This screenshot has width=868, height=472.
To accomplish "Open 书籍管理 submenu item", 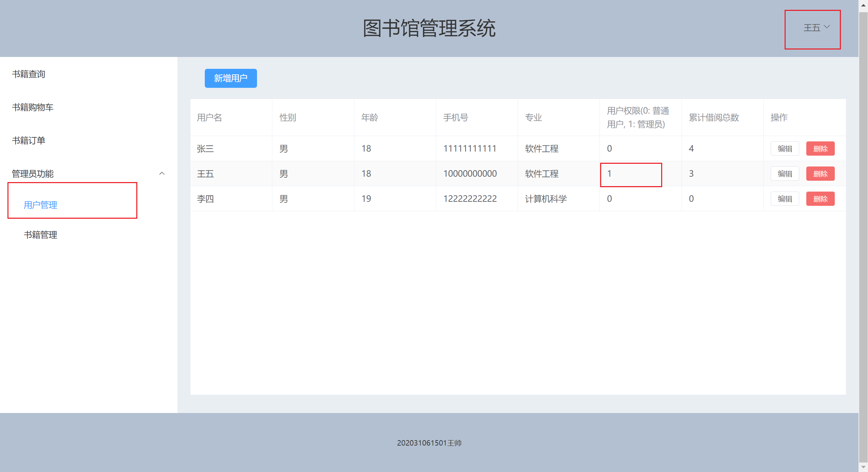I will 41,235.
